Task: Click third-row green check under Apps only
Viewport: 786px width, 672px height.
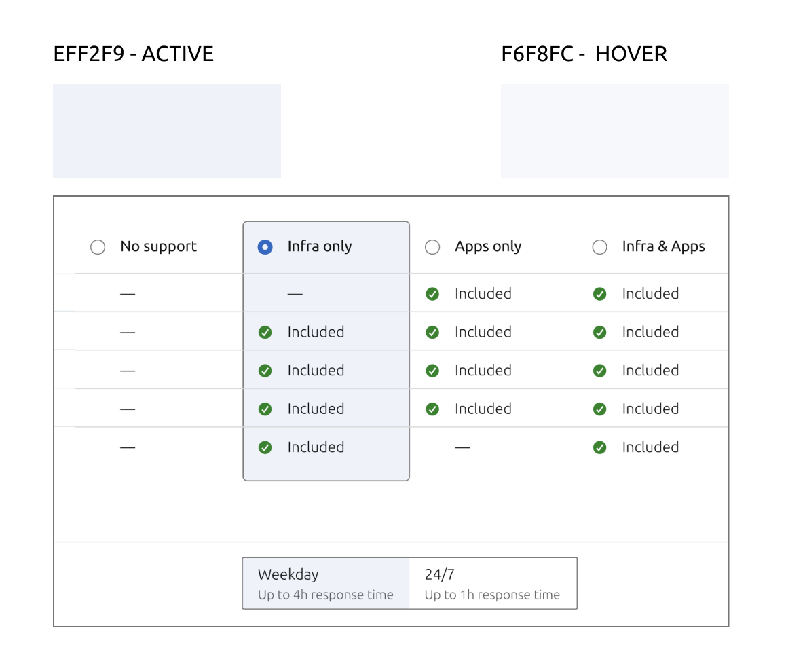Action: [432, 371]
